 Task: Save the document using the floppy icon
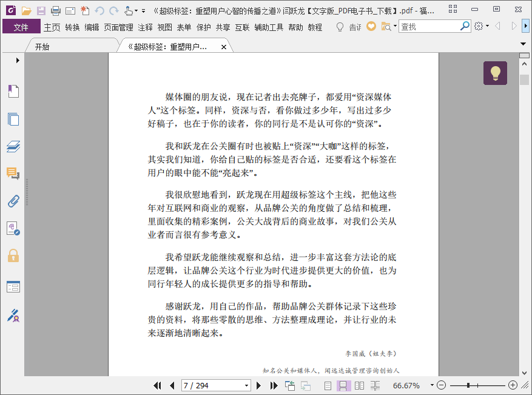pos(41,11)
